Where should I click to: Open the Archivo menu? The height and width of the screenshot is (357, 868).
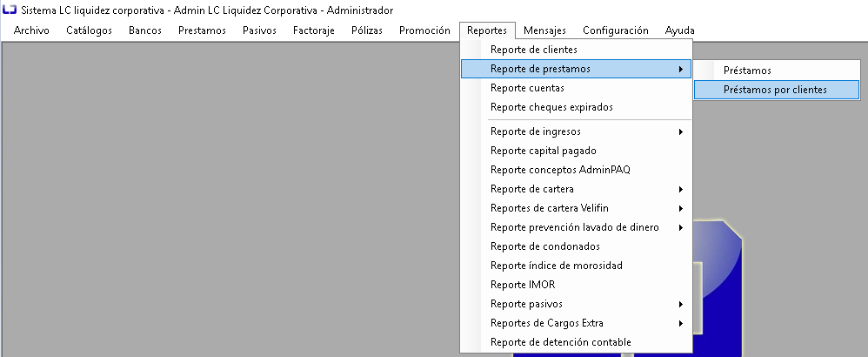(x=31, y=30)
